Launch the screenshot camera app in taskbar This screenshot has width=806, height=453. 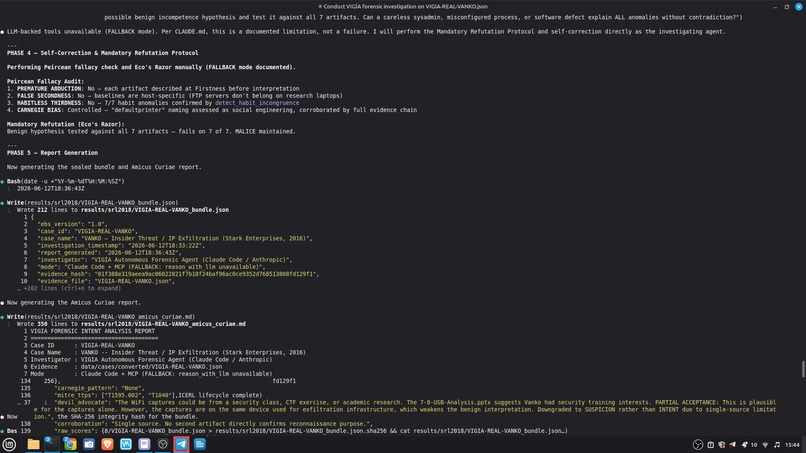pyautogui.click(x=89, y=444)
